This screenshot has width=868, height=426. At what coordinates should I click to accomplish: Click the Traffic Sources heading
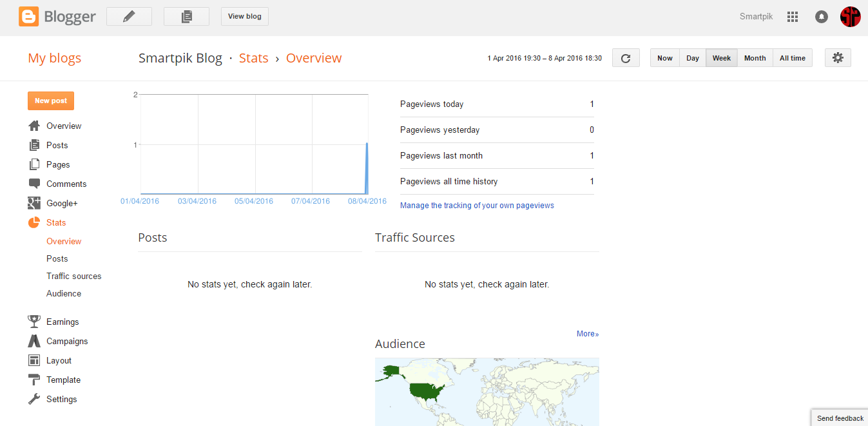415,238
